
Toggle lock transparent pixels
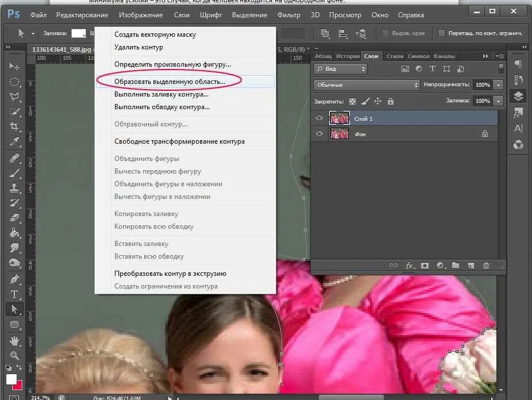coord(353,101)
